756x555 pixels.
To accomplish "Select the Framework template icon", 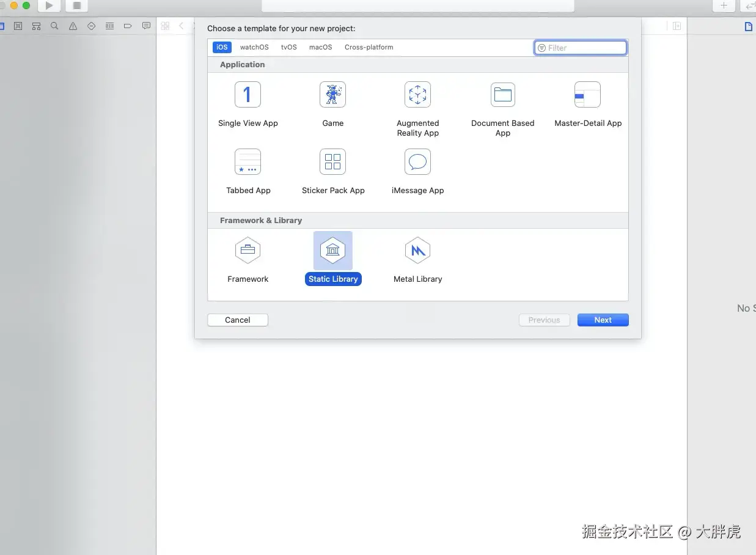I will click(x=248, y=250).
